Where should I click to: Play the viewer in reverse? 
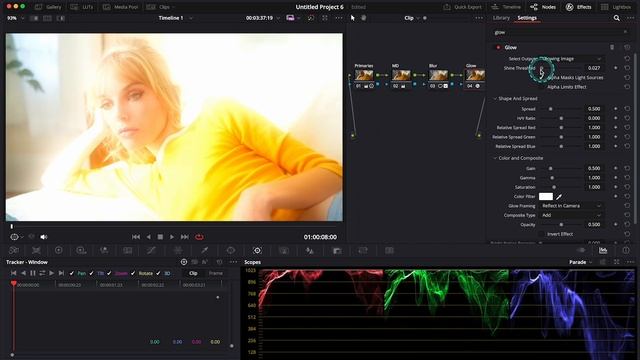149,237
